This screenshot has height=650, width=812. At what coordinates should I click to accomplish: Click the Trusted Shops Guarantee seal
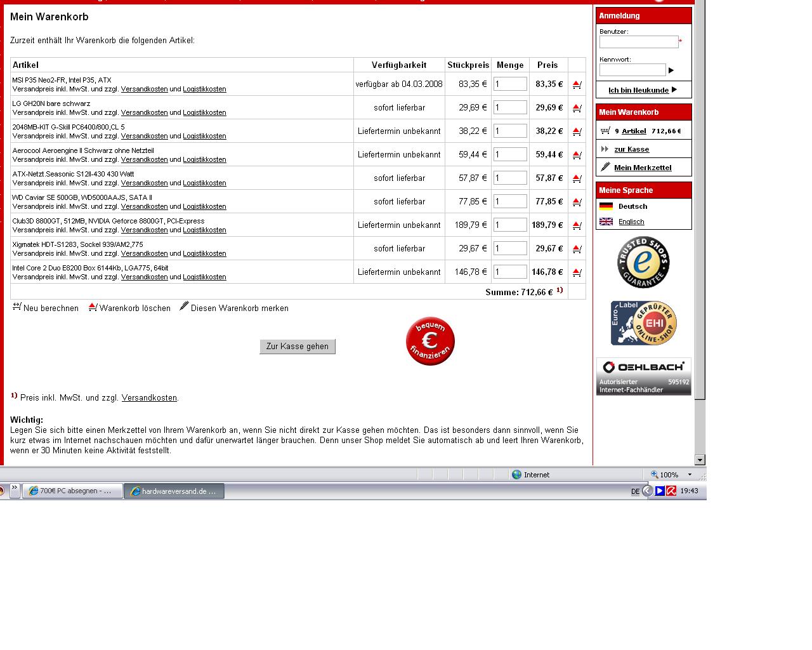click(643, 262)
